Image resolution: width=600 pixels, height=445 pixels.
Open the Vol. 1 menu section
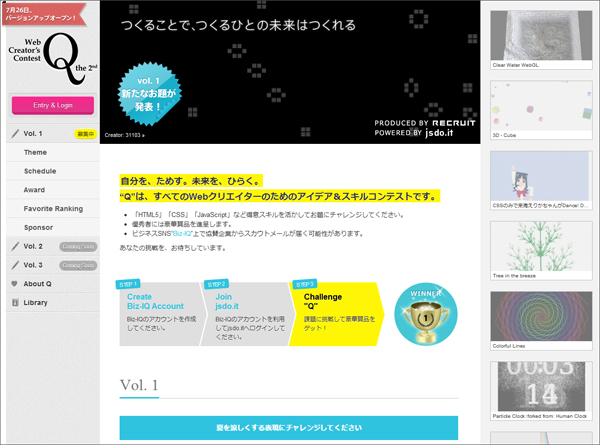tap(53, 134)
